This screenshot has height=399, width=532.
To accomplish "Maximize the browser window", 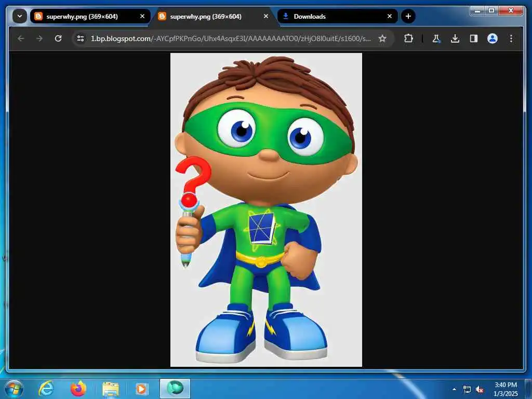I will 491,10.
